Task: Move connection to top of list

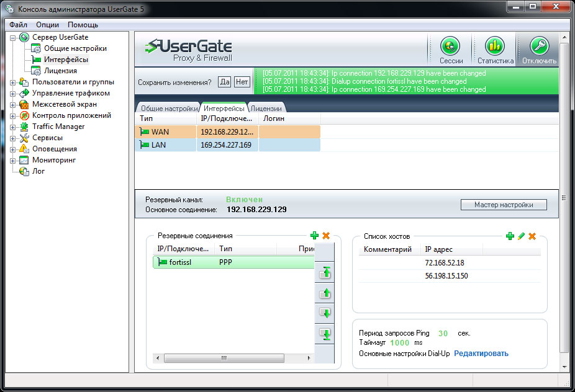Action: coord(325,272)
